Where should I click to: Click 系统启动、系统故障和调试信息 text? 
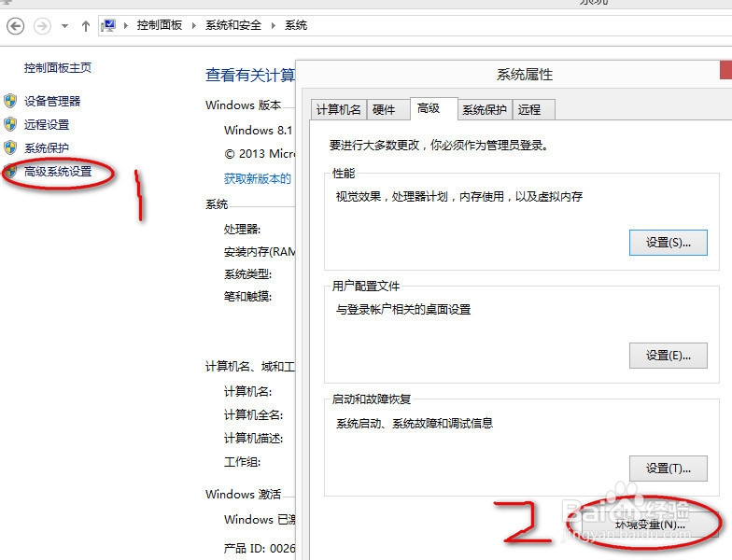point(415,424)
